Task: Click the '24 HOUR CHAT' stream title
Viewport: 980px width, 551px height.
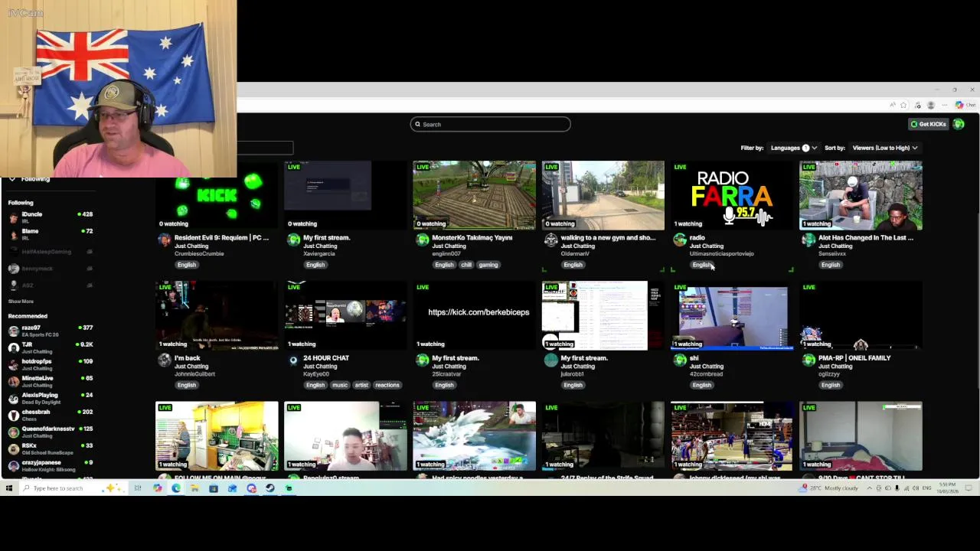Action: pyautogui.click(x=326, y=358)
